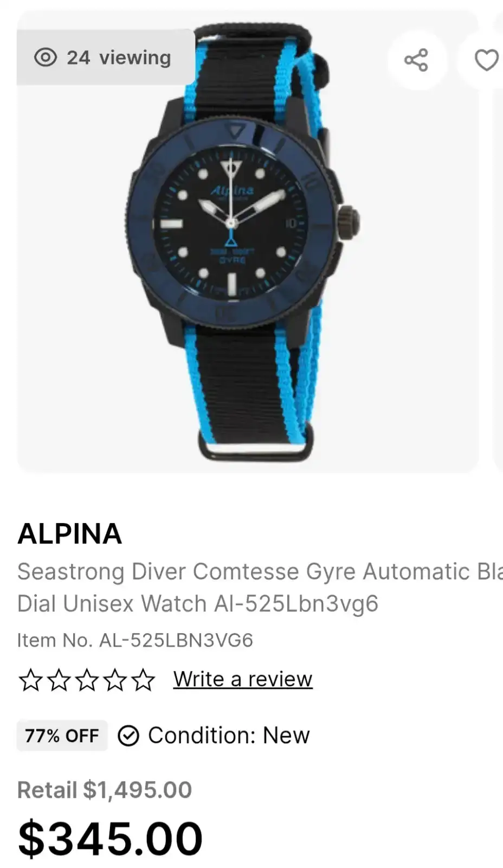Tap the condition checkmark icon

pos(128,736)
